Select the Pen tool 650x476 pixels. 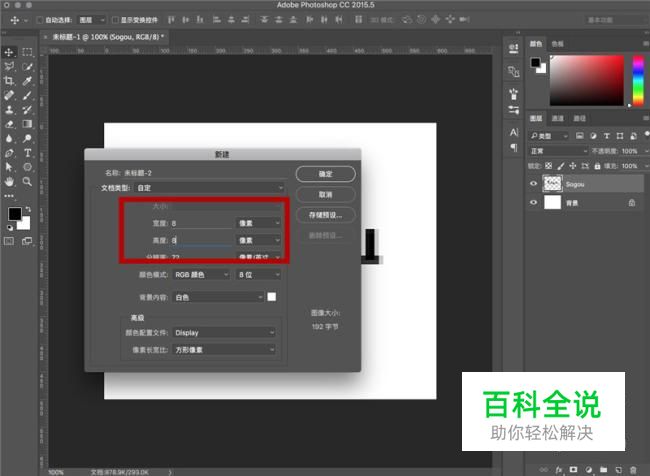click(9, 153)
